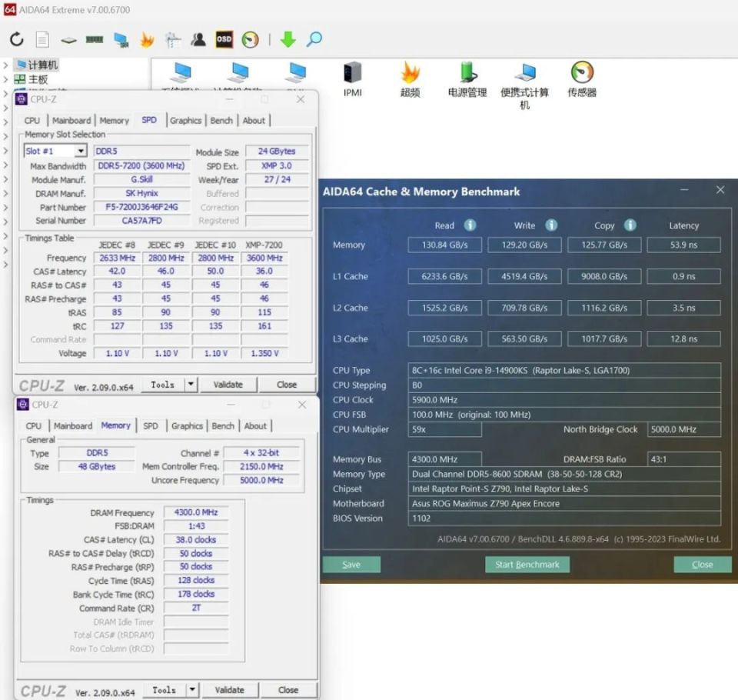Click Close button in upper CPU-Z window
The height and width of the screenshot is (700, 738).
pyautogui.click(x=287, y=385)
